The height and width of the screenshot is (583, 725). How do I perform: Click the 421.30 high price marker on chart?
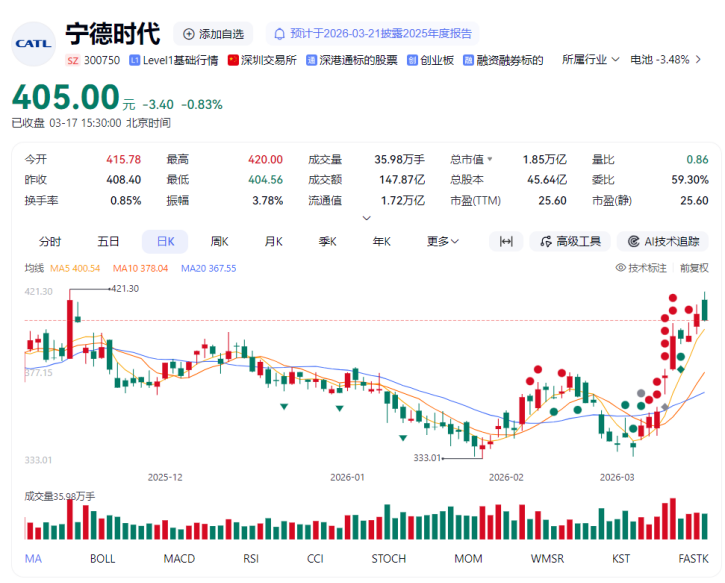coord(124,288)
